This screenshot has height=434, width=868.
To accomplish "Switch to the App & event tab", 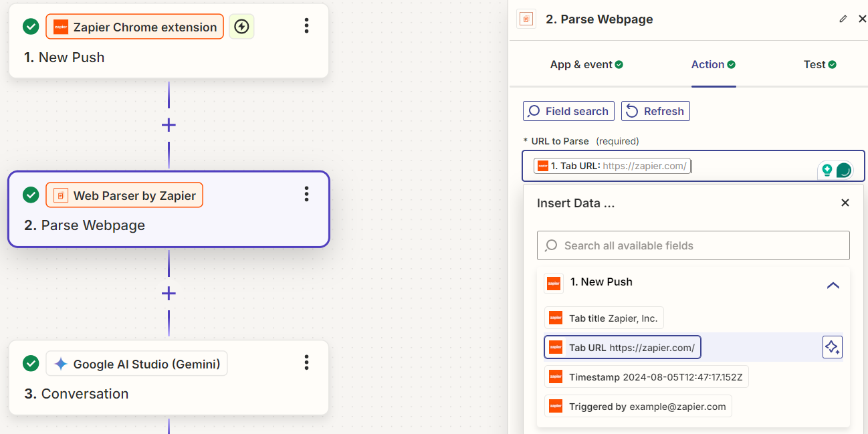I will pos(586,64).
